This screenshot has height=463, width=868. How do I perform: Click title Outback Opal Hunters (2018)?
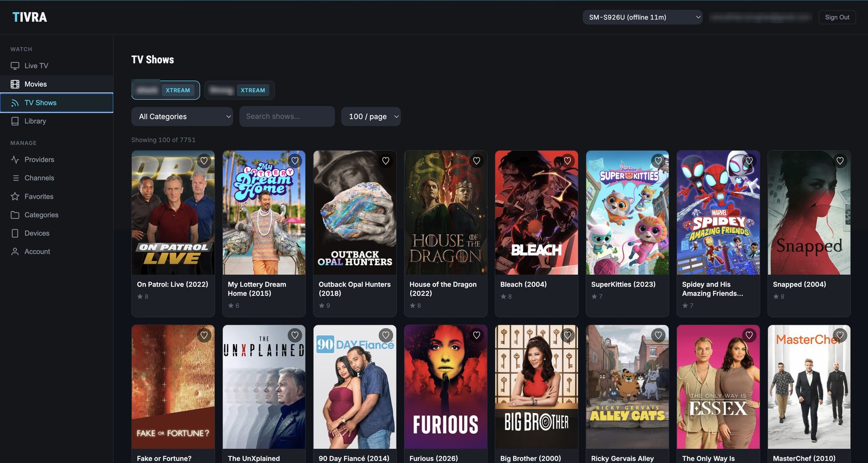[x=355, y=289]
